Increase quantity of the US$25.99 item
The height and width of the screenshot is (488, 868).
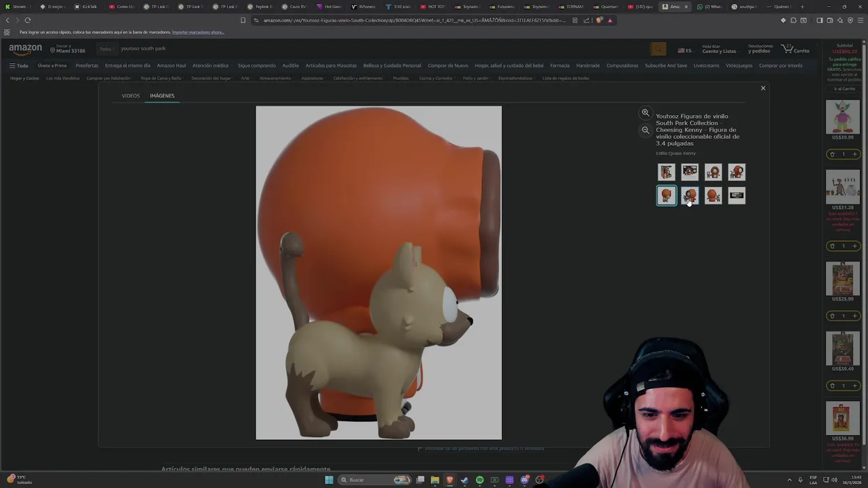(854, 316)
